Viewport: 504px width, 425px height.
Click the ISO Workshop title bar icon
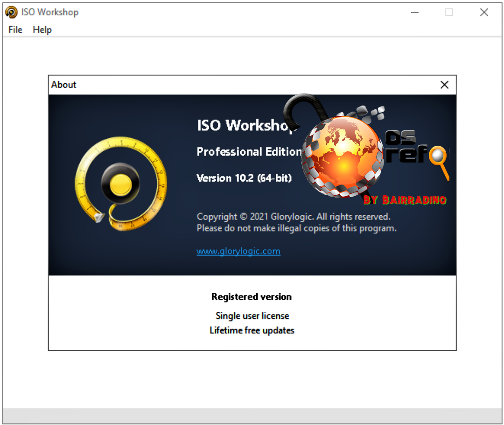click(11, 12)
